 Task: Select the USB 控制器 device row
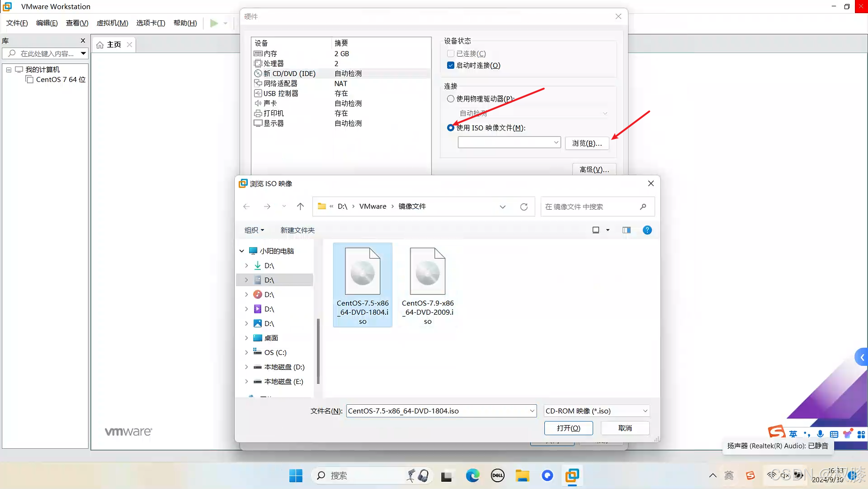[341, 93]
